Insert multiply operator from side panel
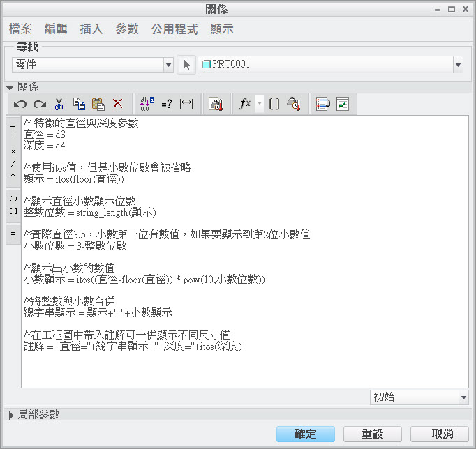This screenshot has width=476, height=449. click(x=13, y=151)
